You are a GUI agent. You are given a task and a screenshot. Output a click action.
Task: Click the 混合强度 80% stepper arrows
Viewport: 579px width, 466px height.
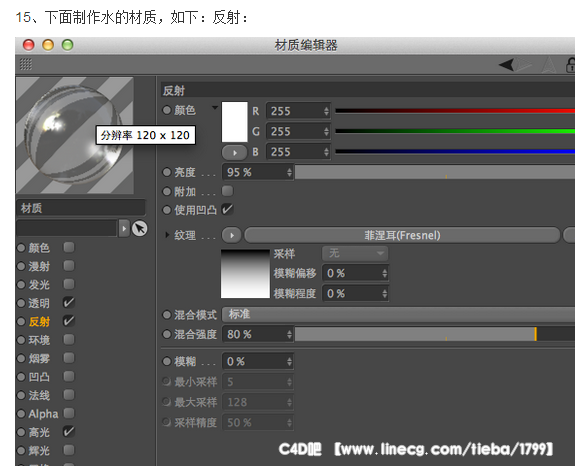(289, 334)
